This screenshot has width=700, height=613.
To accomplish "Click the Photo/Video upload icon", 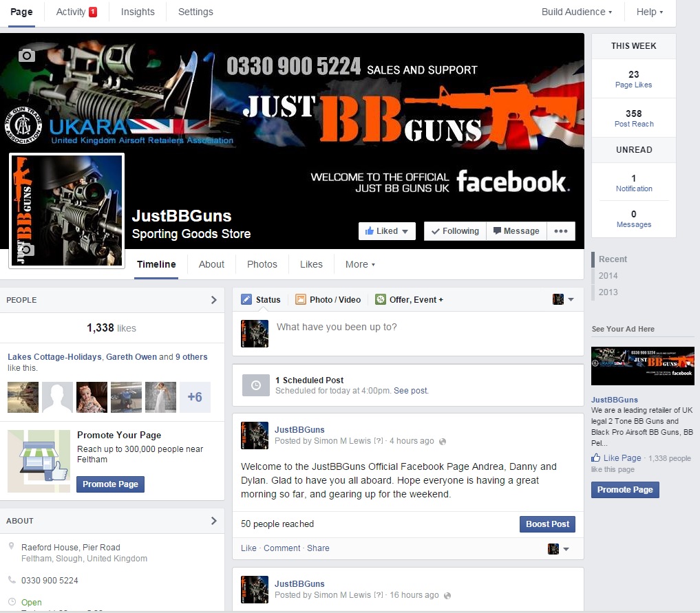I will [300, 299].
